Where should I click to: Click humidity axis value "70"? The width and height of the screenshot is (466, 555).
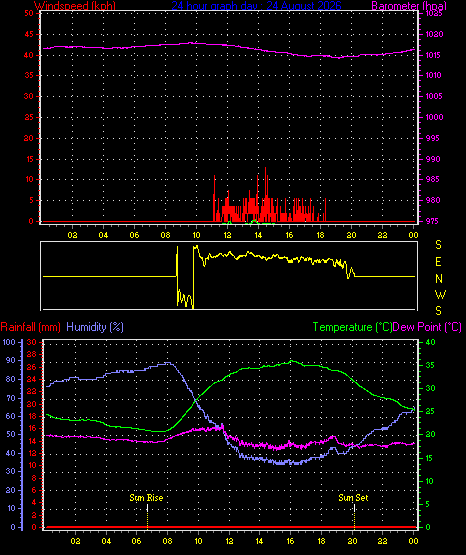click(x=11, y=398)
